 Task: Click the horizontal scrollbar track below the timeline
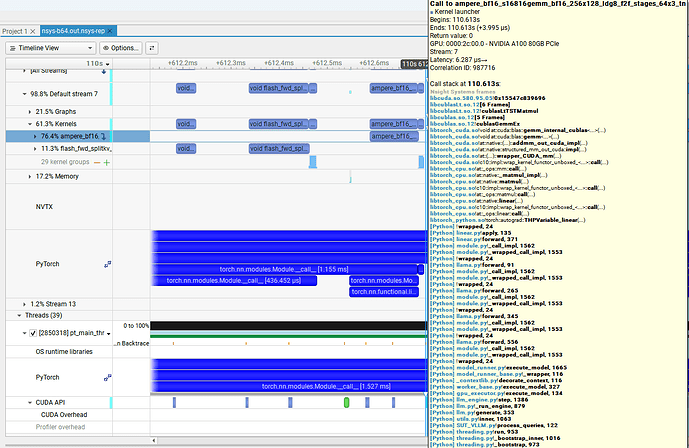tap(291, 441)
